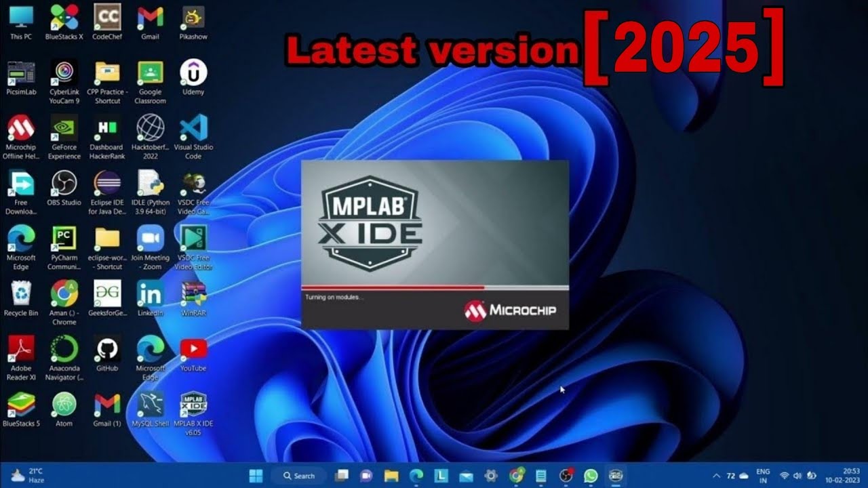The image size is (868, 488).
Task: Select the IDLE Python 3.9 desktop icon
Action: [150, 193]
